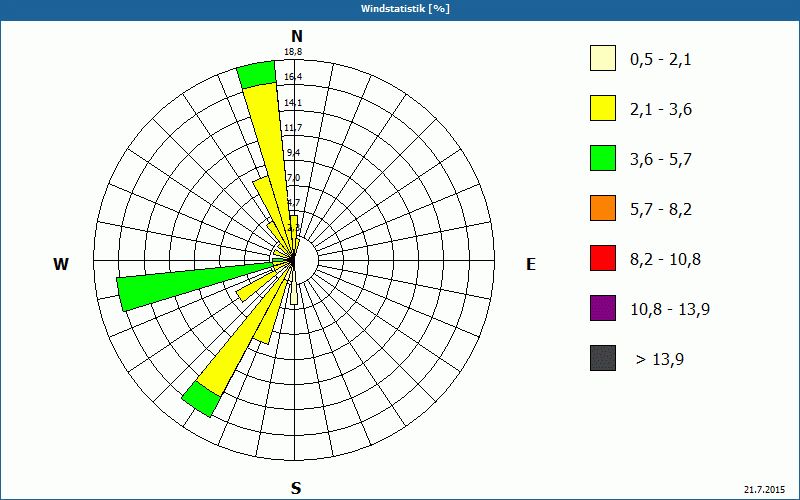Viewport: 800px width, 500px height.
Task: Click the green 3,6 - 5,7 legend swatch
Action: [603, 158]
